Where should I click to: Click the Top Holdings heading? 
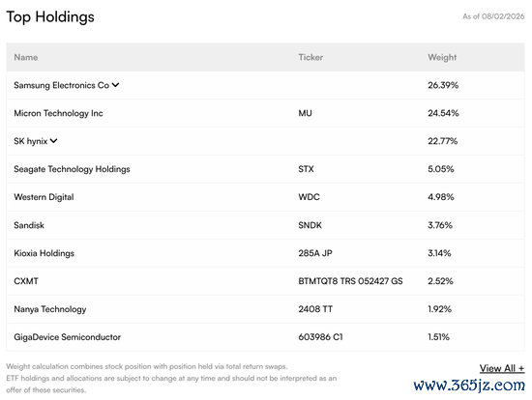point(50,17)
